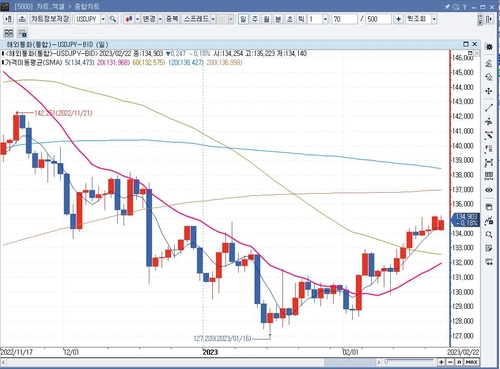Open the DATA table icon
The width and height of the screenshot is (500, 369).
point(489,176)
